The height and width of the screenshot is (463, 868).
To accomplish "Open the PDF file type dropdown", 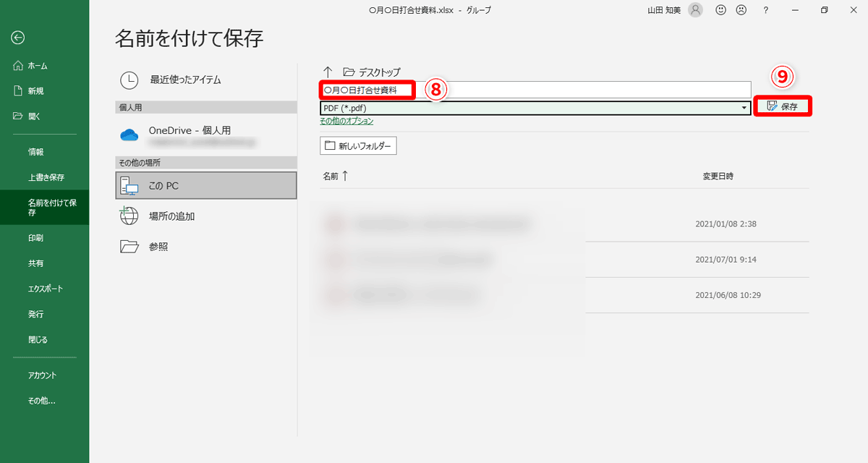I will click(744, 107).
